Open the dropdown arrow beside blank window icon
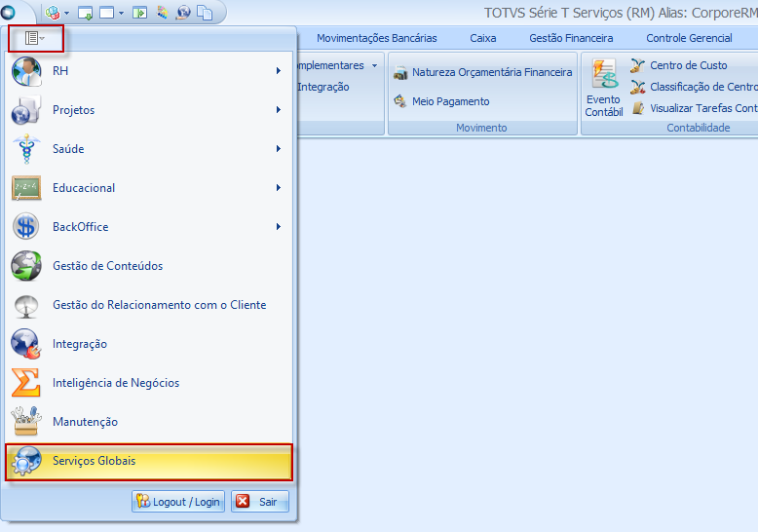This screenshot has height=532, width=758. 121,13
